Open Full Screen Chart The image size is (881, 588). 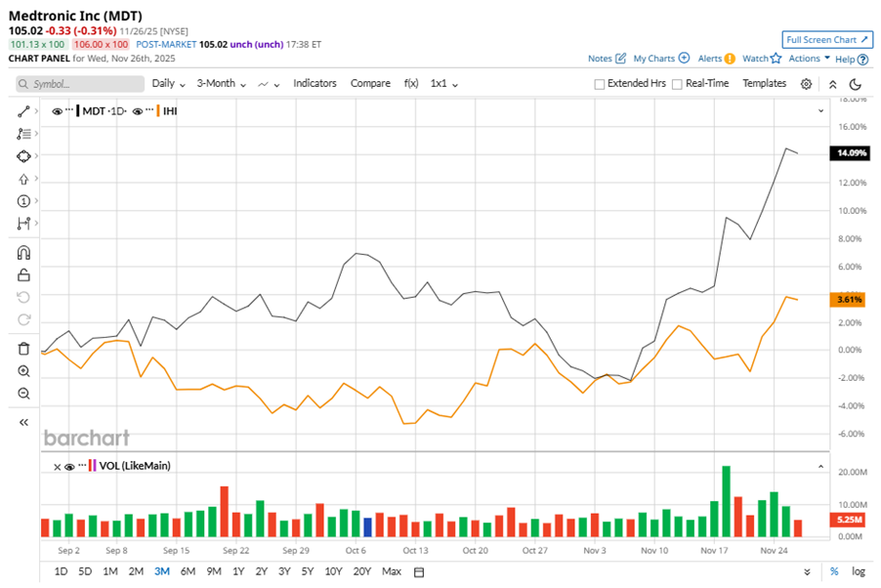click(827, 40)
